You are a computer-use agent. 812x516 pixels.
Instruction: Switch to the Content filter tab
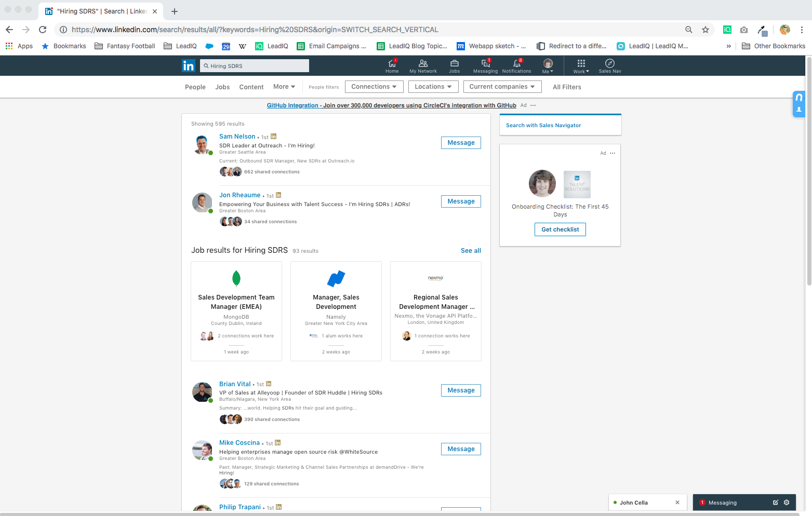pos(251,87)
